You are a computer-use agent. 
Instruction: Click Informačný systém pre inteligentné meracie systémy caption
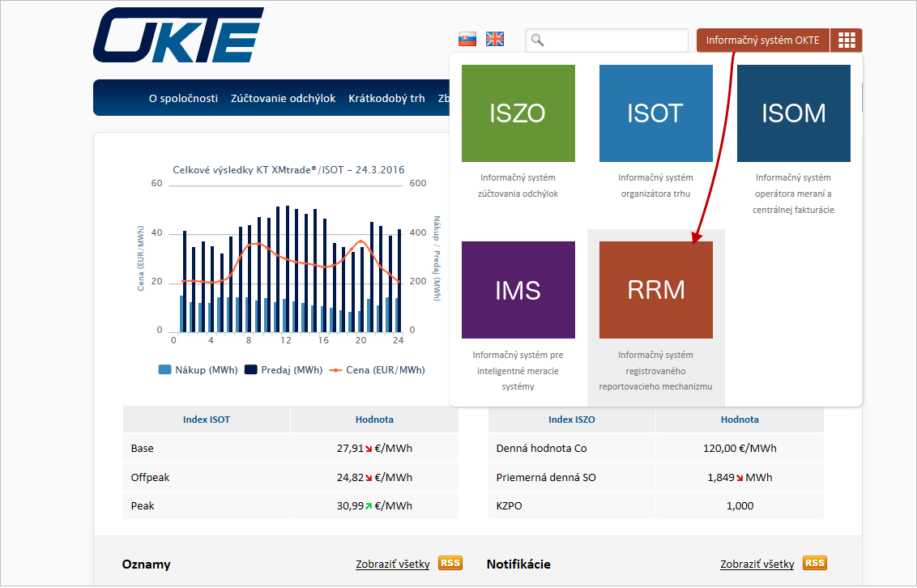pos(518,371)
